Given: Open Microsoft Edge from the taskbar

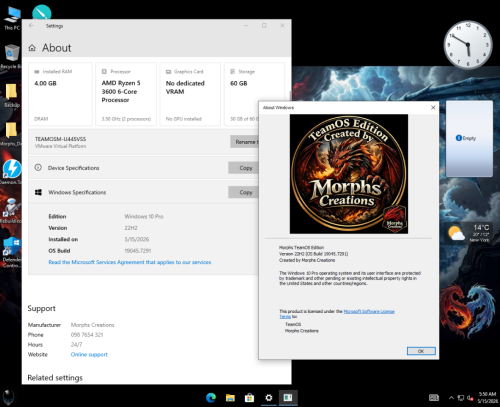Looking at the screenshot, I should 211,398.
